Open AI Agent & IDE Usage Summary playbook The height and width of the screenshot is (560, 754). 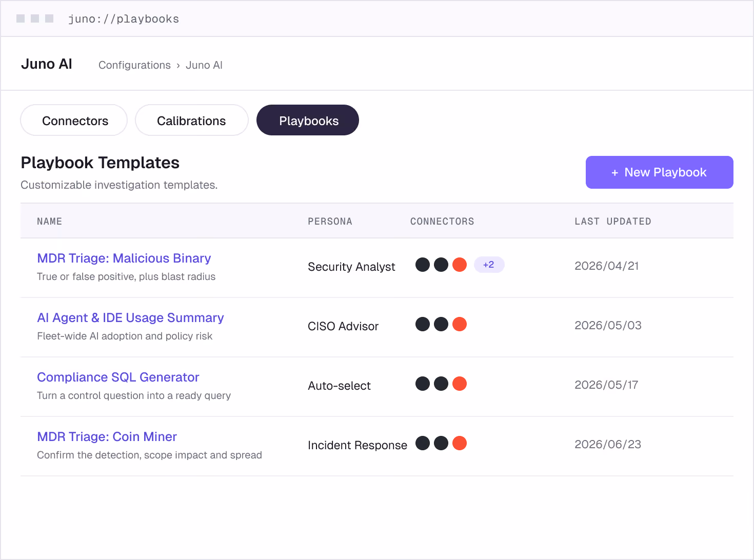(130, 317)
